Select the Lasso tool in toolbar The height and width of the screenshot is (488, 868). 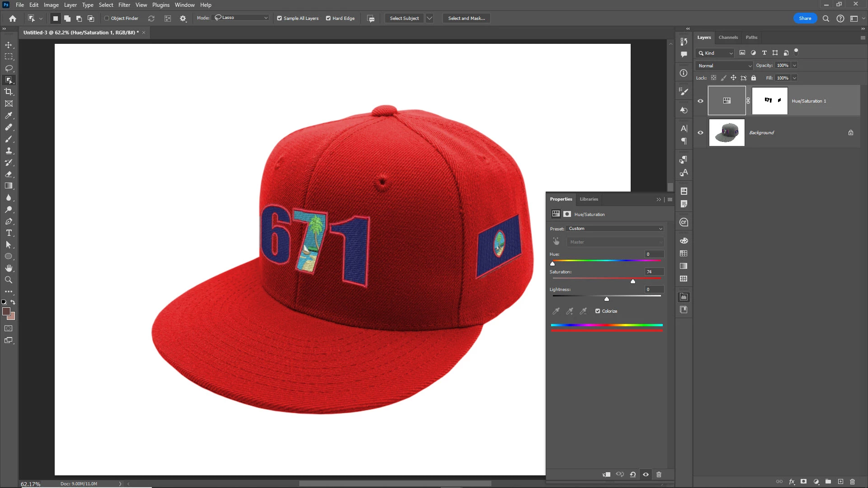pyautogui.click(x=9, y=68)
